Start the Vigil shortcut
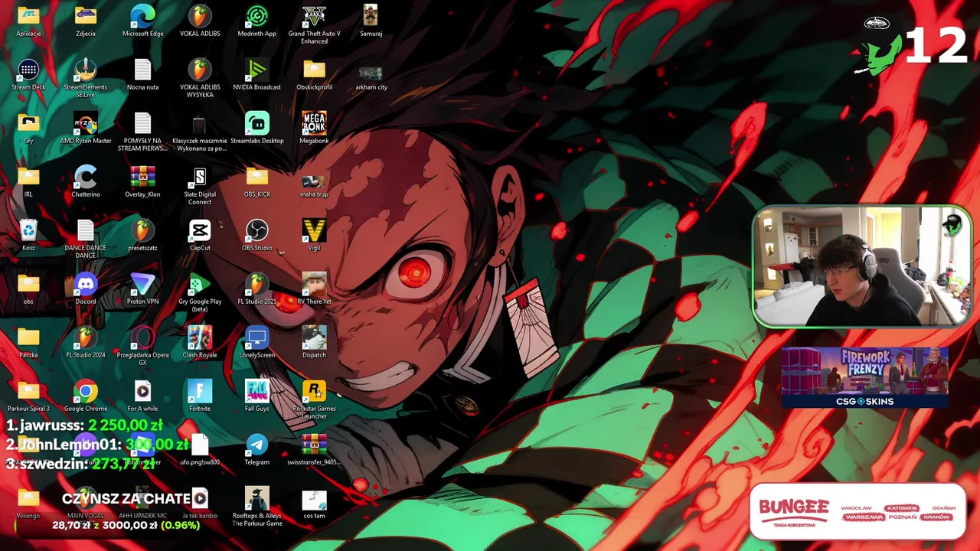Screen dimensions: 980x551 coord(314,236)
